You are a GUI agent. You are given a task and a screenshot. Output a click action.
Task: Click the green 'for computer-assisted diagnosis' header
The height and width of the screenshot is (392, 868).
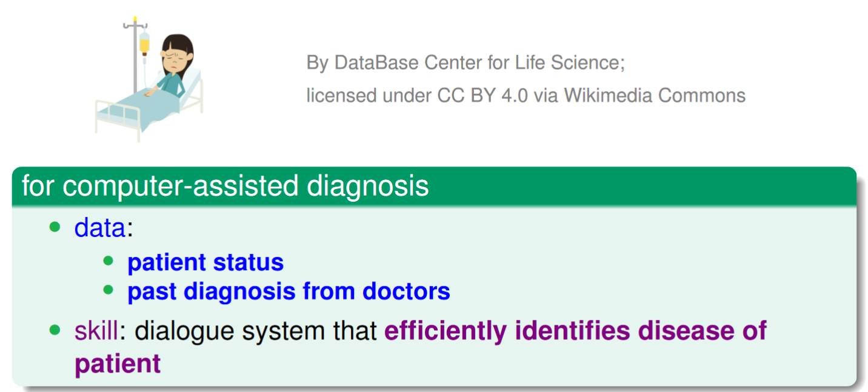pos(434,185)
